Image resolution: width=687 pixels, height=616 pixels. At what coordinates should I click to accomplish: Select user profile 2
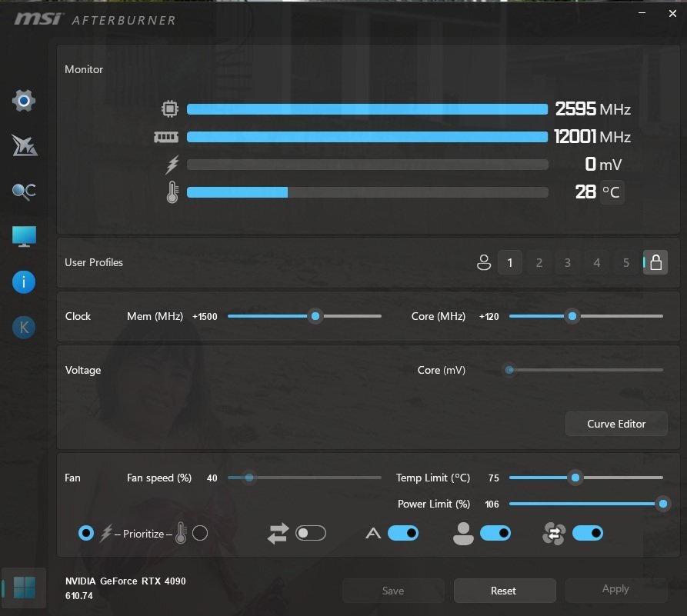pyautogui.click(x=539, y=262)
